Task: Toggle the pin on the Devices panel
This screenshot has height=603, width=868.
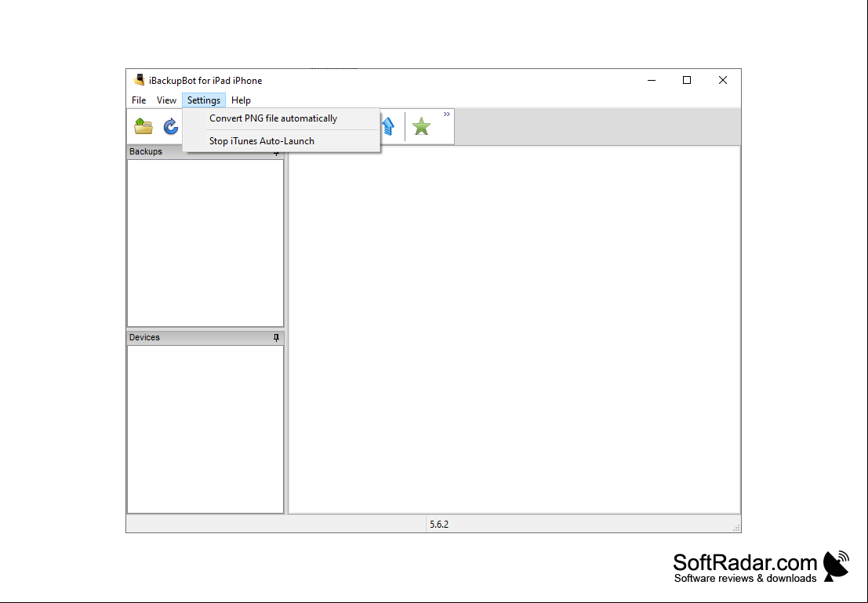Action: pyautogui.click(x=276, y=338)
